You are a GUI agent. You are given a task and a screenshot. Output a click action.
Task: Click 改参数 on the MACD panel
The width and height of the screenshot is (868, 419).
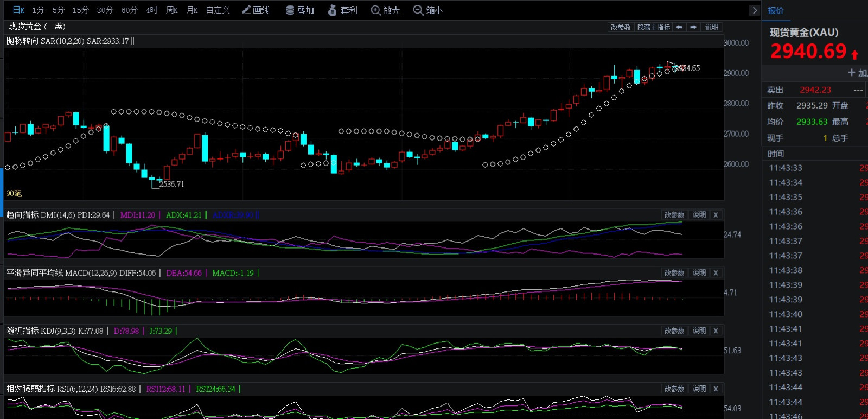pos(674,273)
